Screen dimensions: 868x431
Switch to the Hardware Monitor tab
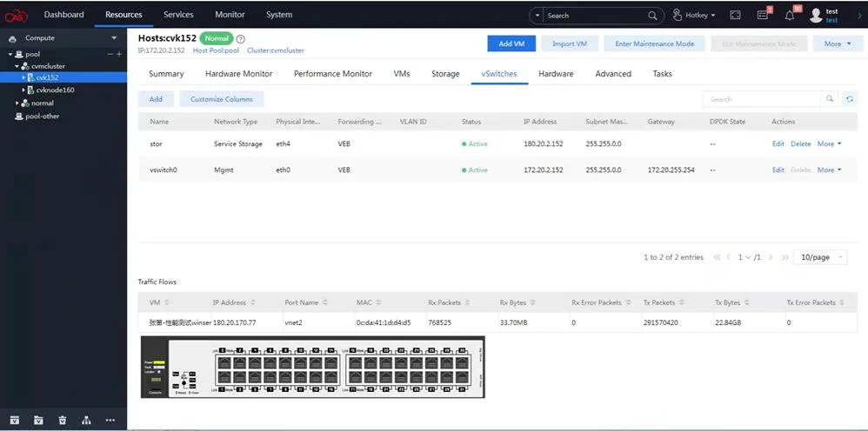click(x=238, y=74)
